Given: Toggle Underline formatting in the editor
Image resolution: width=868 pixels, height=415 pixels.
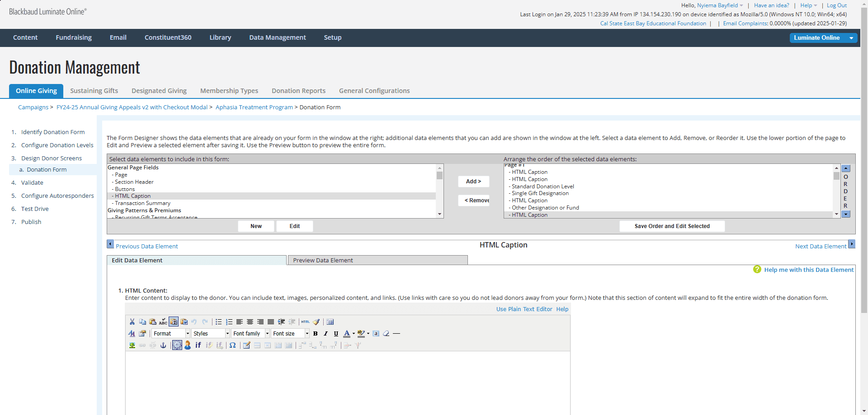Looking at the screenshot, I should (x=336, y=334).
